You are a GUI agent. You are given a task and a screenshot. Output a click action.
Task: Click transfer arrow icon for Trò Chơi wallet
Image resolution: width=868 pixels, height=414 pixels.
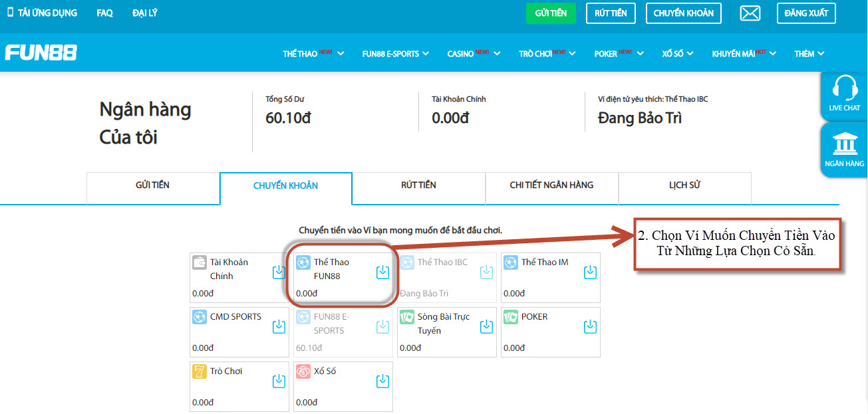pos(279,381)
